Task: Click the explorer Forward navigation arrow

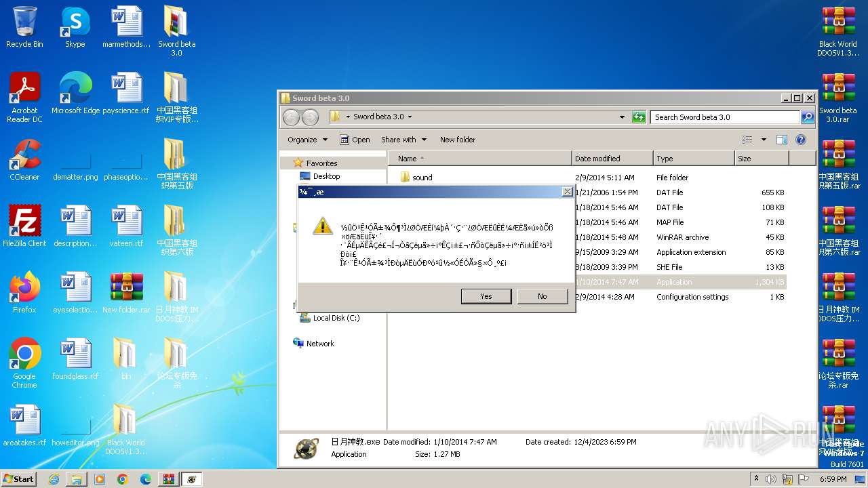Action: [310, 117]
